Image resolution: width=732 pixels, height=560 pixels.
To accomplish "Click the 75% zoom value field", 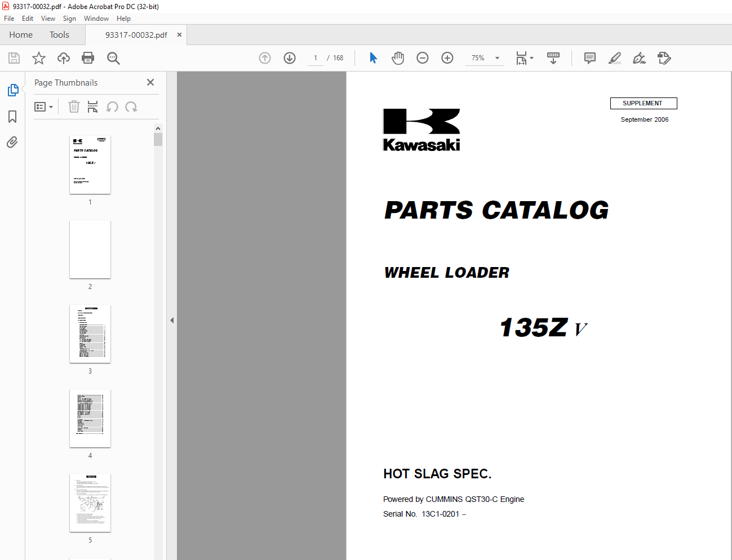I will 478,58.
